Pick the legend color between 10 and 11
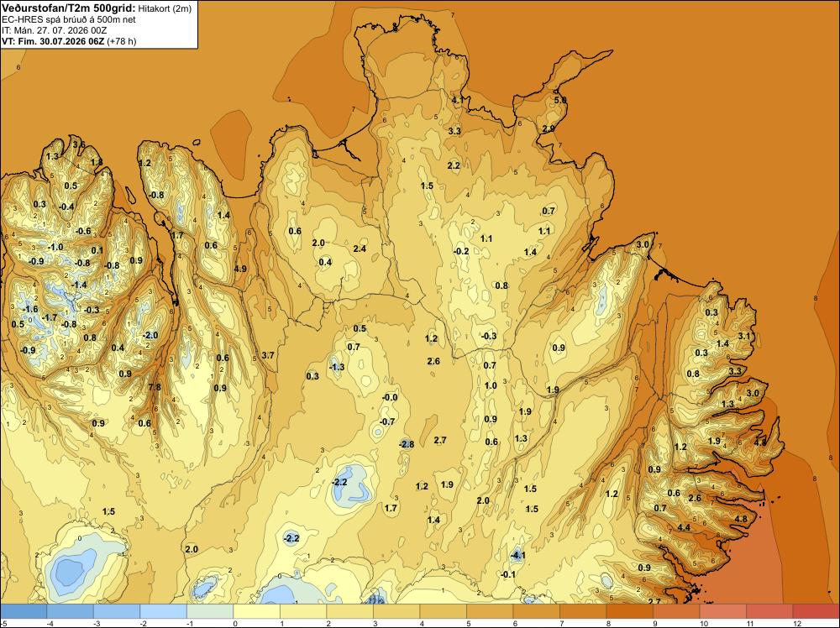 click(722, 611)
